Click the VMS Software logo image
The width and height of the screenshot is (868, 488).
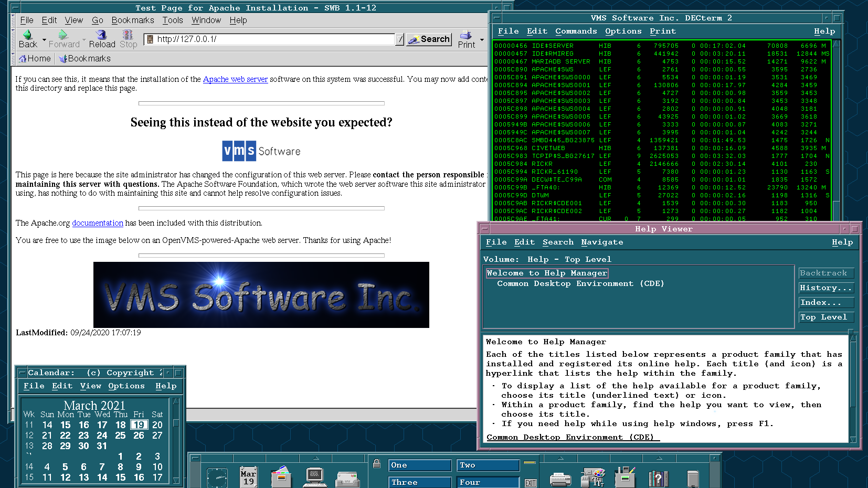coord(261,151)
